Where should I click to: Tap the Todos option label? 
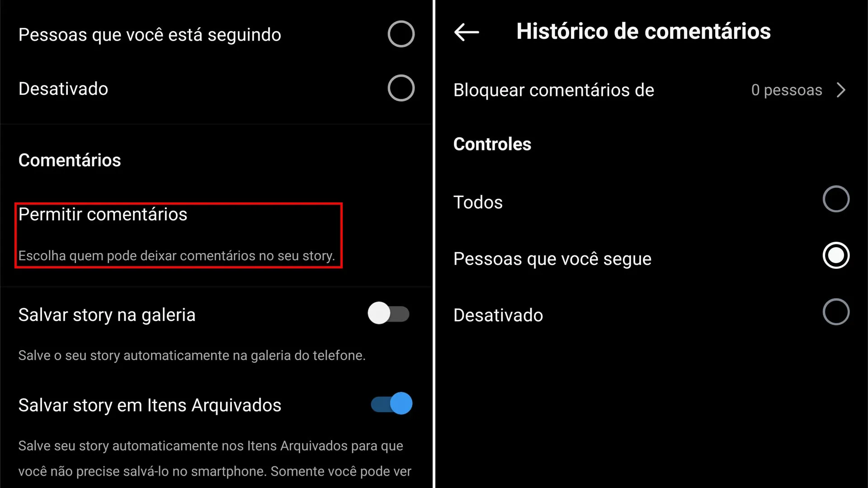coord(478,202)
